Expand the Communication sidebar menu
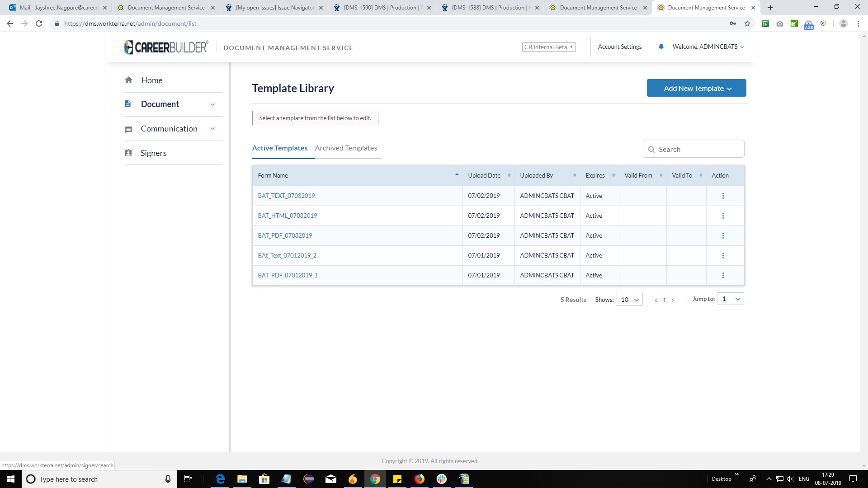The width and height of the screenshot is (868, 488). [x=212, y=129]
